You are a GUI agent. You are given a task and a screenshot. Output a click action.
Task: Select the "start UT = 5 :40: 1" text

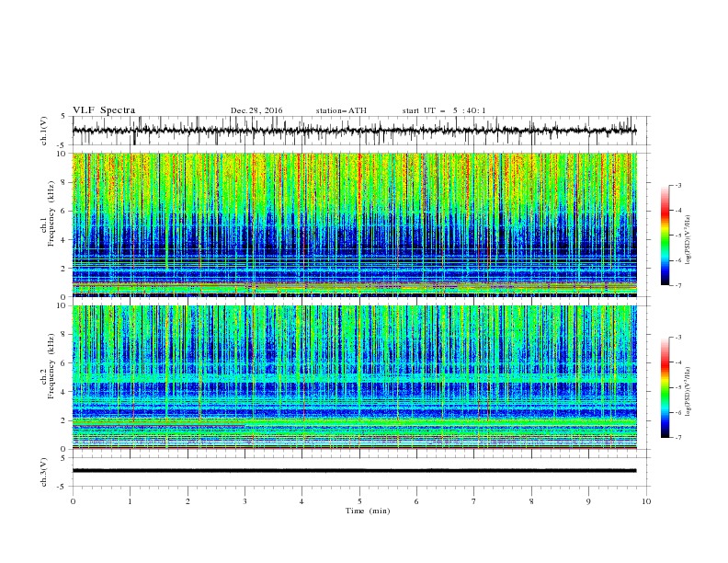[444, 110]
